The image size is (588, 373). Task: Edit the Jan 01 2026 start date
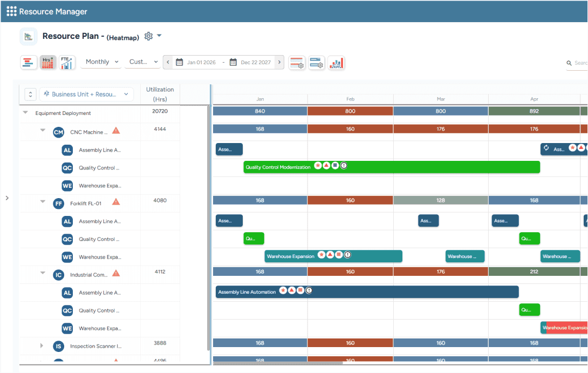point(201,62)
